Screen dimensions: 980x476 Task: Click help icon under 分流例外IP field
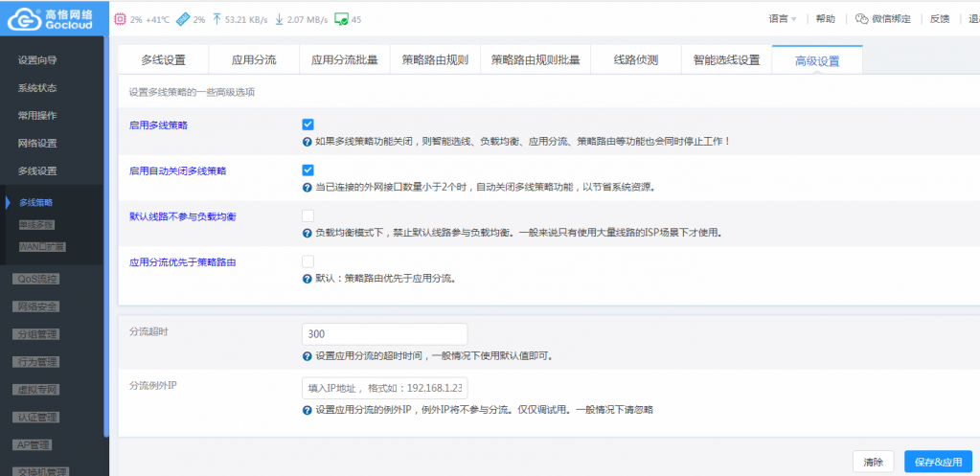pos(307,411)
